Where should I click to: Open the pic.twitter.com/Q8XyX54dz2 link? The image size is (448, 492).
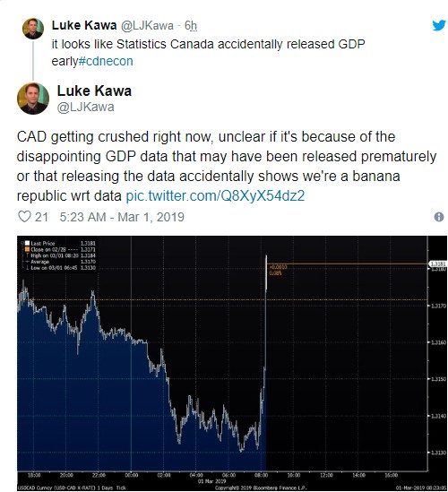215,195
